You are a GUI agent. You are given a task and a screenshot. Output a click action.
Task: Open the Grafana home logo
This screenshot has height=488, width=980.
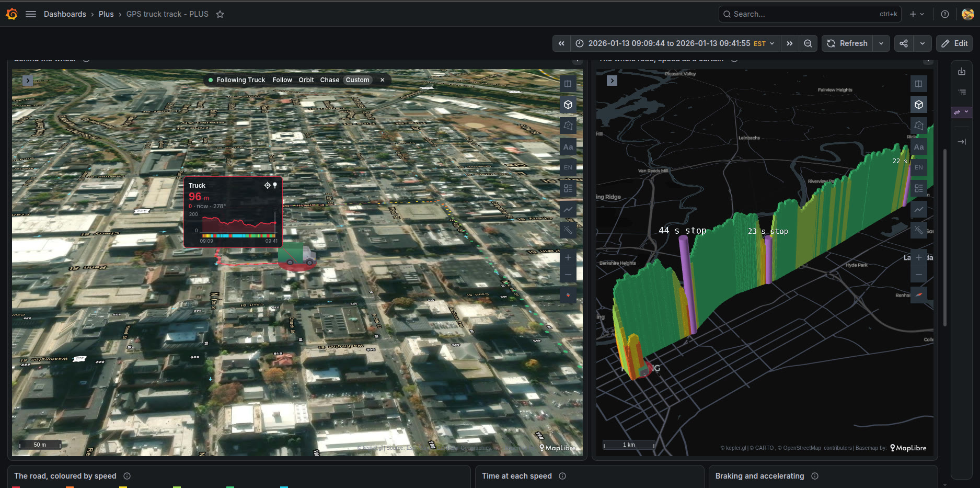point(11,14)
